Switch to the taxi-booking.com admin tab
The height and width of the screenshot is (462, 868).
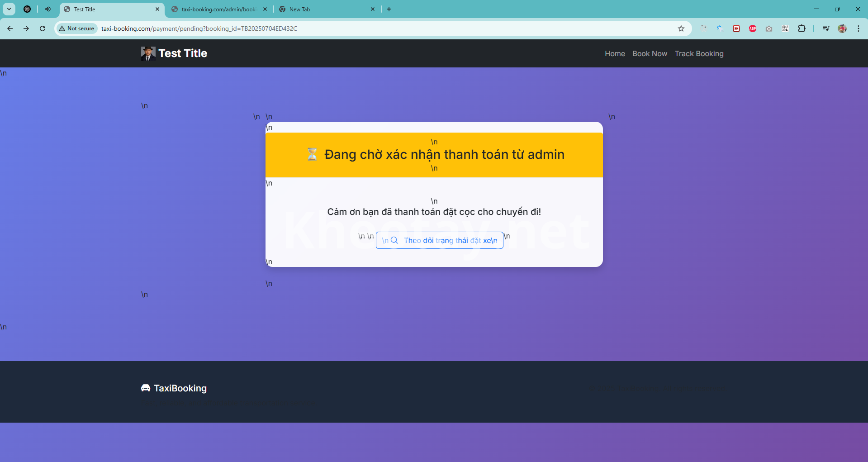pyautogui.click(x=218, y=9)
